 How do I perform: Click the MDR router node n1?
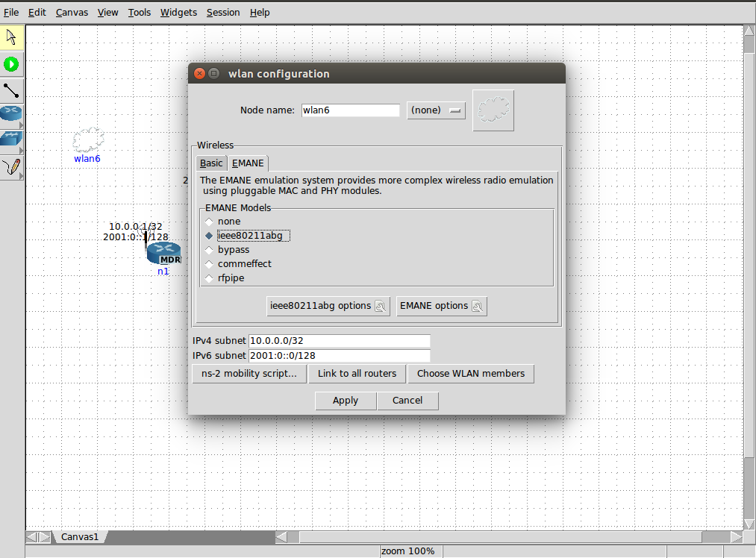pyautogui.click(x=163, y=254)
